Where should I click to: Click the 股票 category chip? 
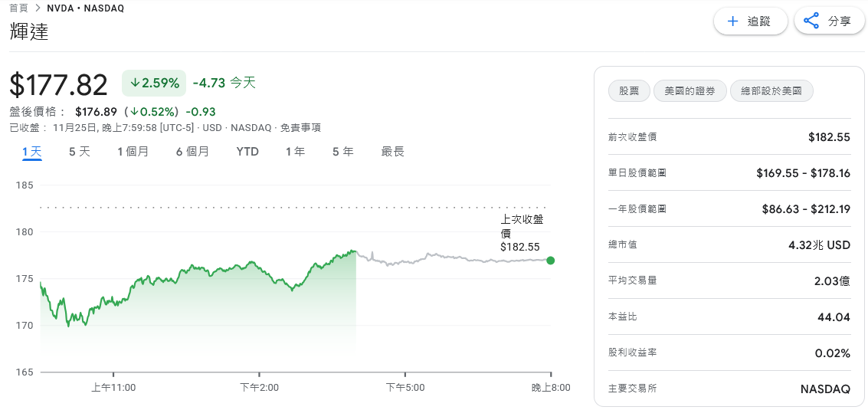click(x=629, y=91)
